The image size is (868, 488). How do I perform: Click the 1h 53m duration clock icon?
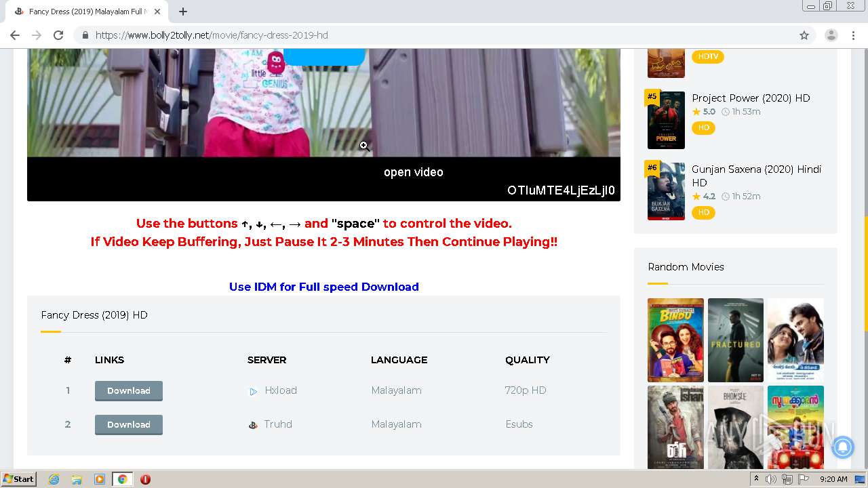point(726,112)
